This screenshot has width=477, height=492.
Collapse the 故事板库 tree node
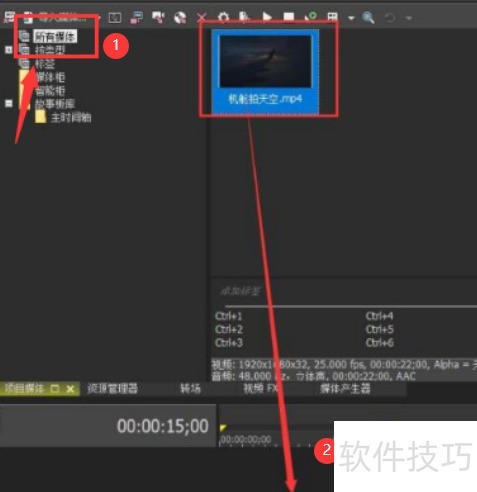[9, 104]
